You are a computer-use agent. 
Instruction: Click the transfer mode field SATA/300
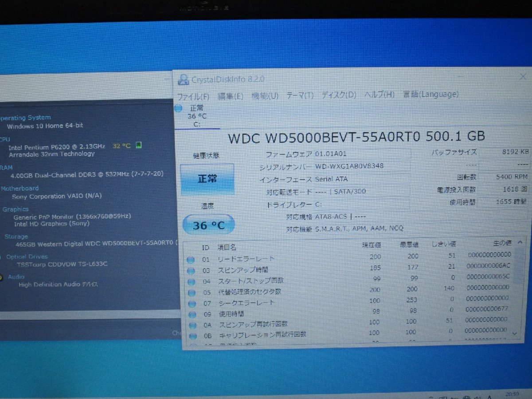[362, 192]
